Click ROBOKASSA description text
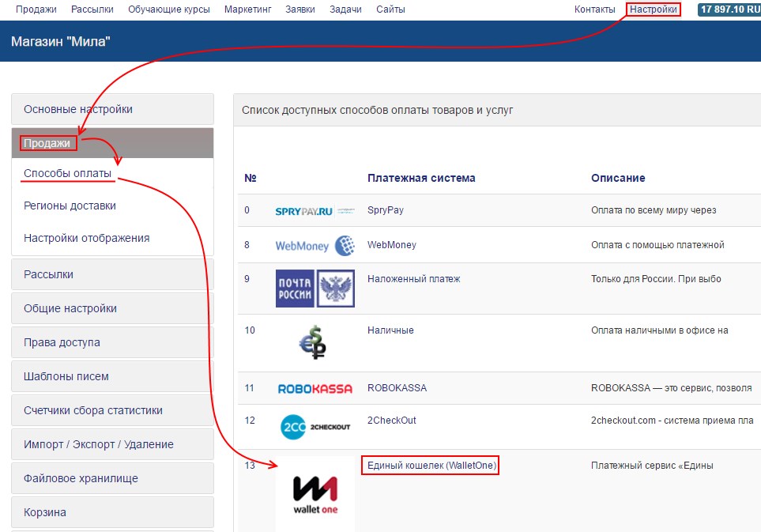This screenshot has height=532, width=761. pyautogui.click(x=671, y=388)
